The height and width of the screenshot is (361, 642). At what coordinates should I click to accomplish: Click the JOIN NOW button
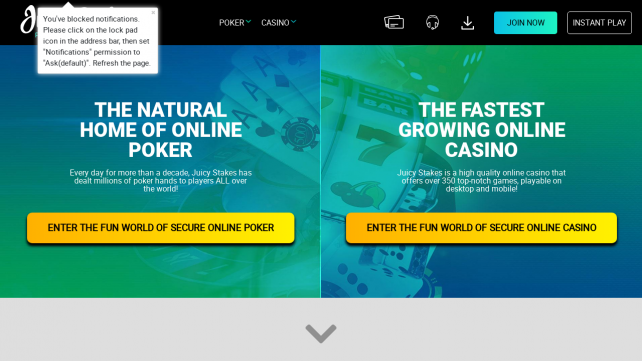pos(525,23)
